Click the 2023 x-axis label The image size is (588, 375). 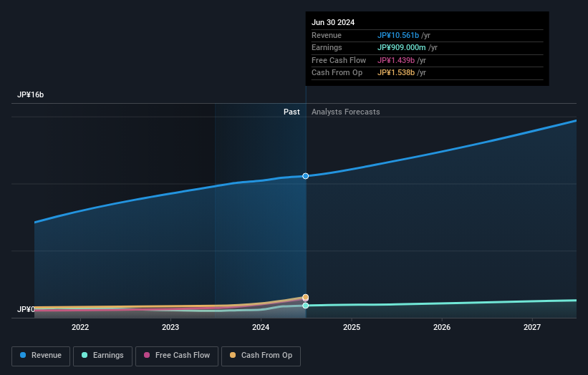coord(170,328)
